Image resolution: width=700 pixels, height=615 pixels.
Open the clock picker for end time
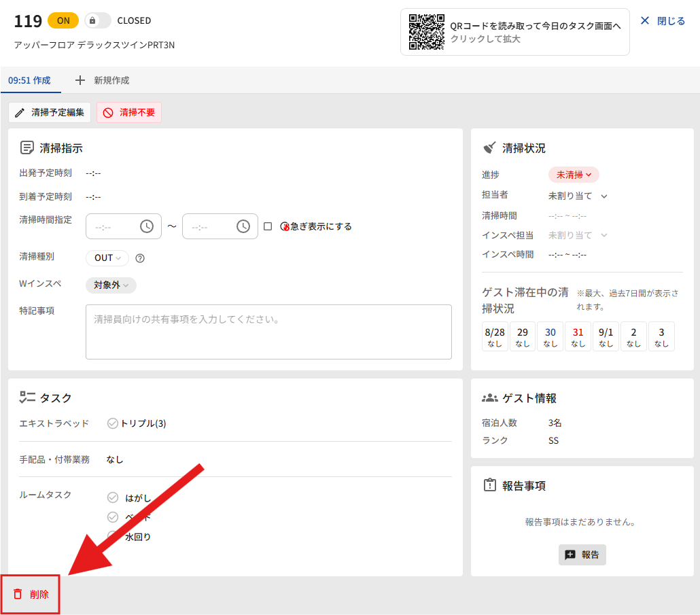(243, 227)
